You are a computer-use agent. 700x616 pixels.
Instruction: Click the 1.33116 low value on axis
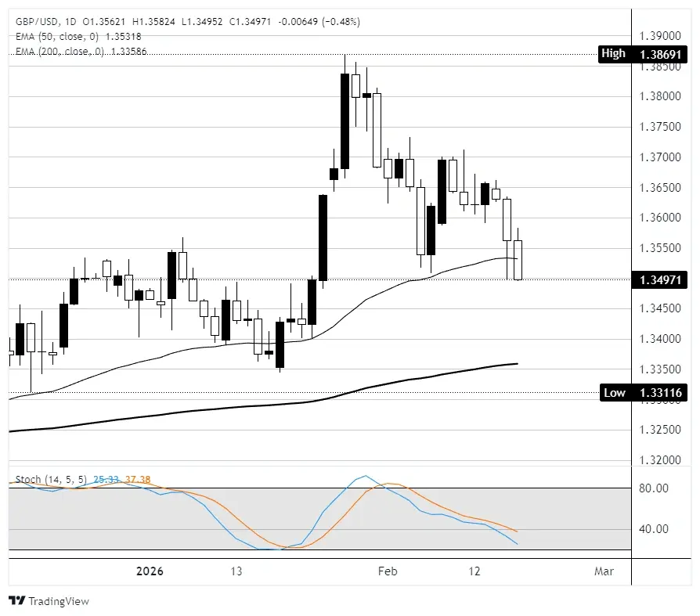click(x=662, y=393)
